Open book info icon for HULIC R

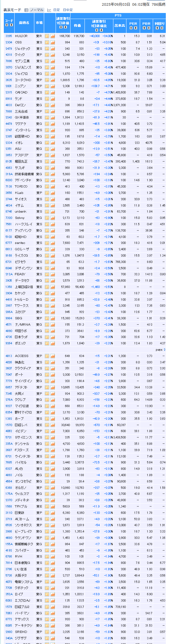(x=47, y=36)
